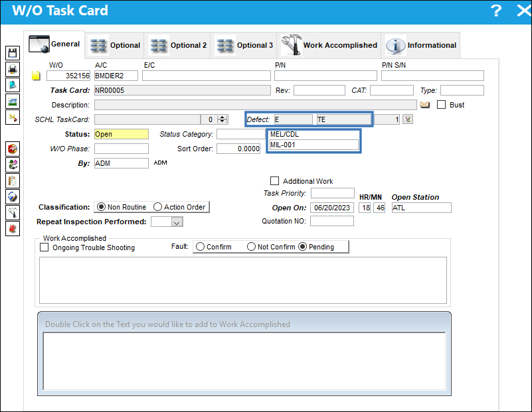Click the W/O Phase field
Screen dimensions: 532x412
[x=122, y=149]
